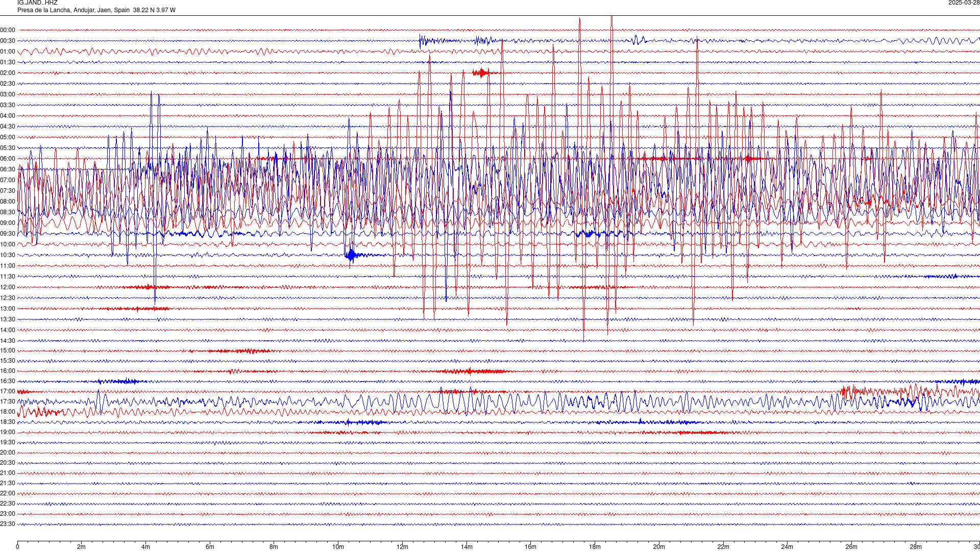Select the 01:30 trace time label

coord(8,62)
